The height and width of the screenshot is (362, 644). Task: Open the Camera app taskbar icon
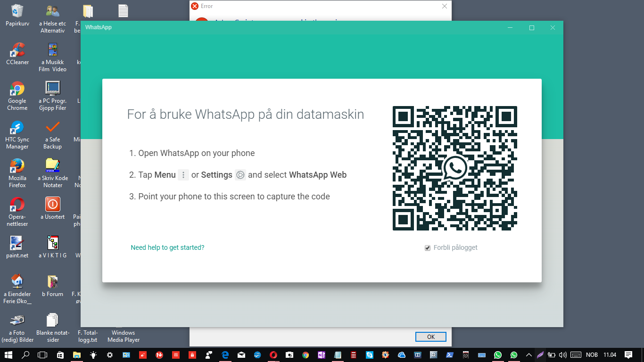click(289, 354)
